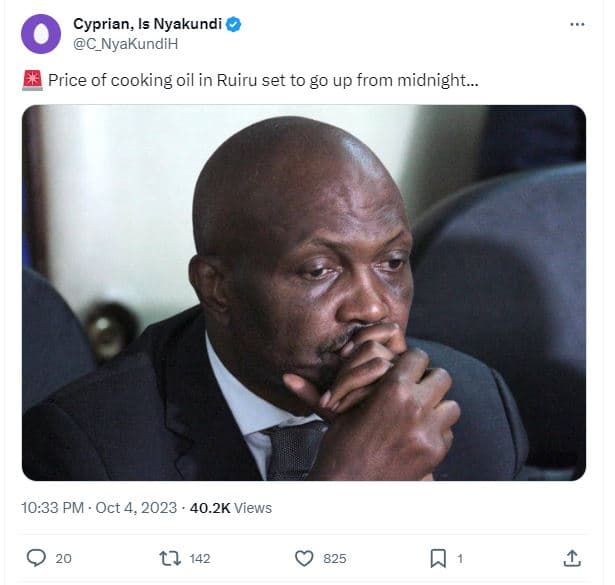Click the reply count 20
This screenshot has width=615, height=585.
coord(63,558)
